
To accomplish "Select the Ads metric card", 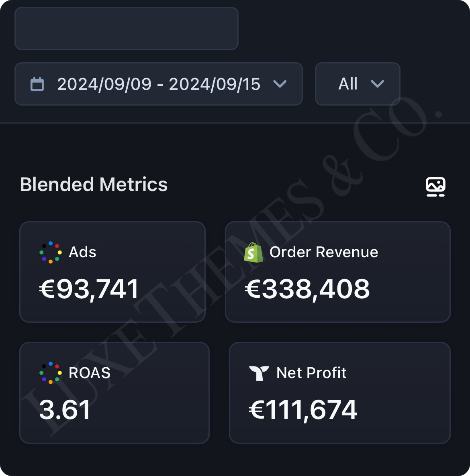I will click(112, 272).
